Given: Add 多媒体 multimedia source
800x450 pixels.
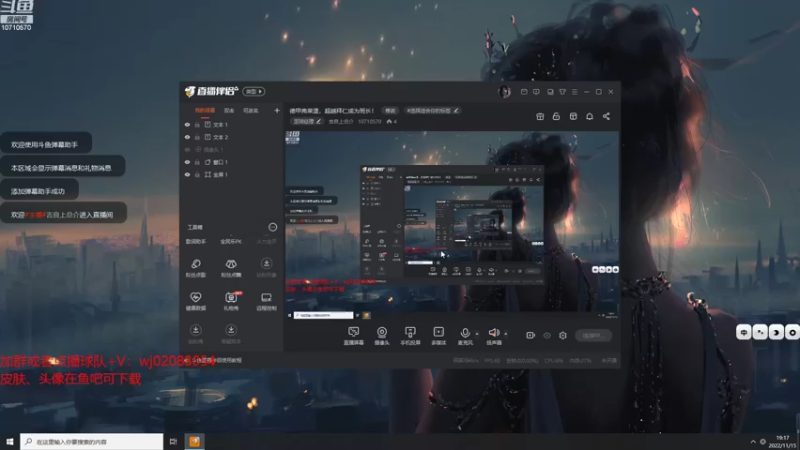Looking at the screenshot, I should click(438, 336).
